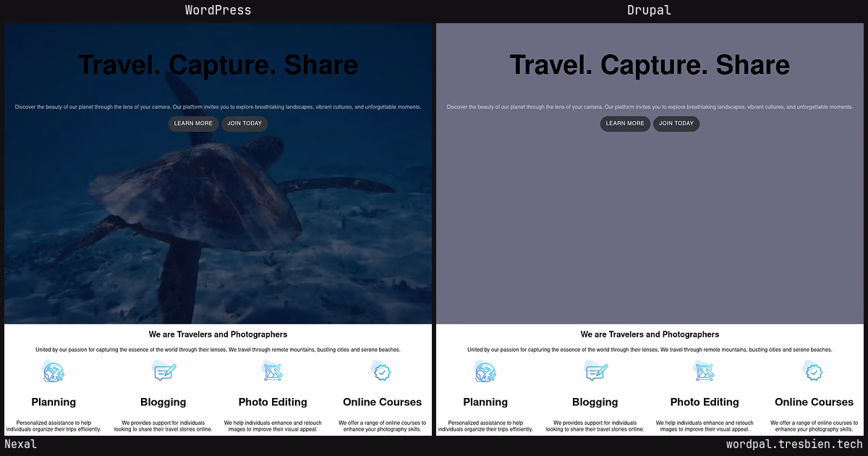Viewport: 868px width, 456px height.
Task: Click the WordPress label at top
Action: click(x=218, y=10)
